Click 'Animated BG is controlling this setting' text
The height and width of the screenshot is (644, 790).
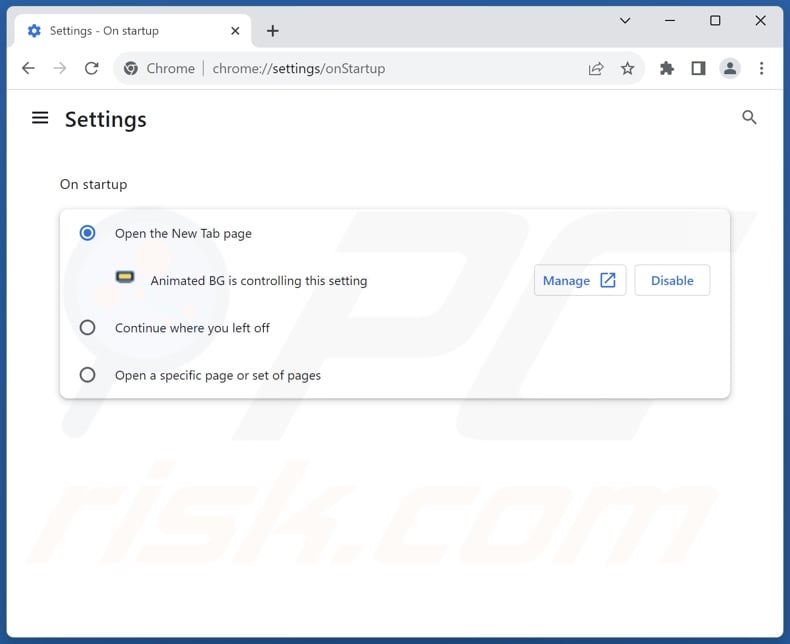click(x=259, y=281)
